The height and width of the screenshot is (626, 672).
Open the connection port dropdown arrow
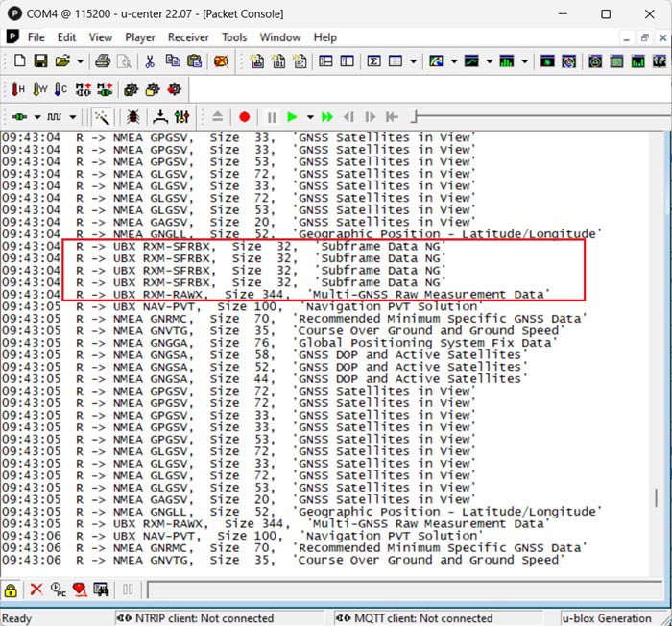point(37,117)
